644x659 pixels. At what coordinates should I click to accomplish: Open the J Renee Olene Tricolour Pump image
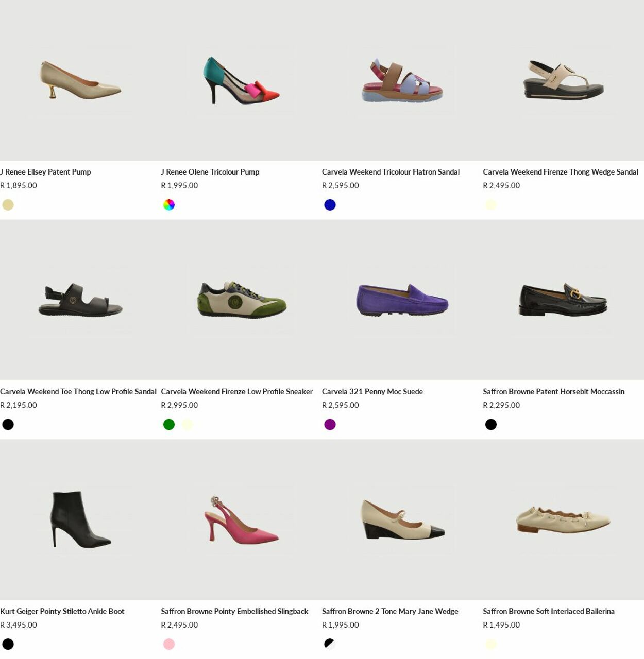[x=241, y=80]
